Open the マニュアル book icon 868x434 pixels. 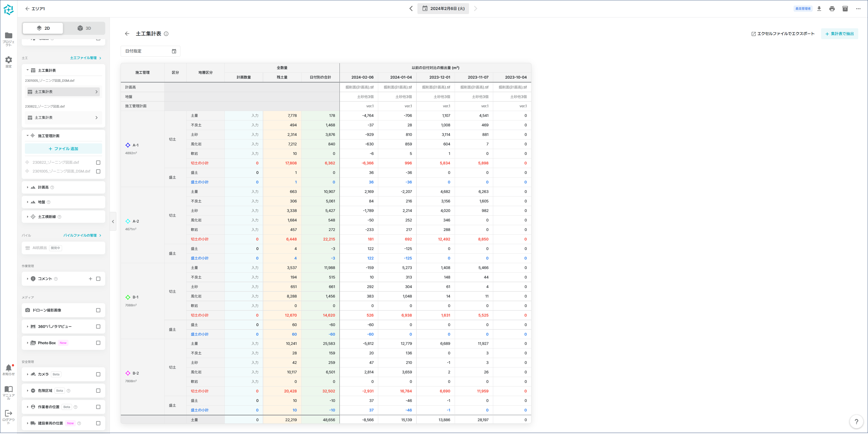tap(8, 390)
